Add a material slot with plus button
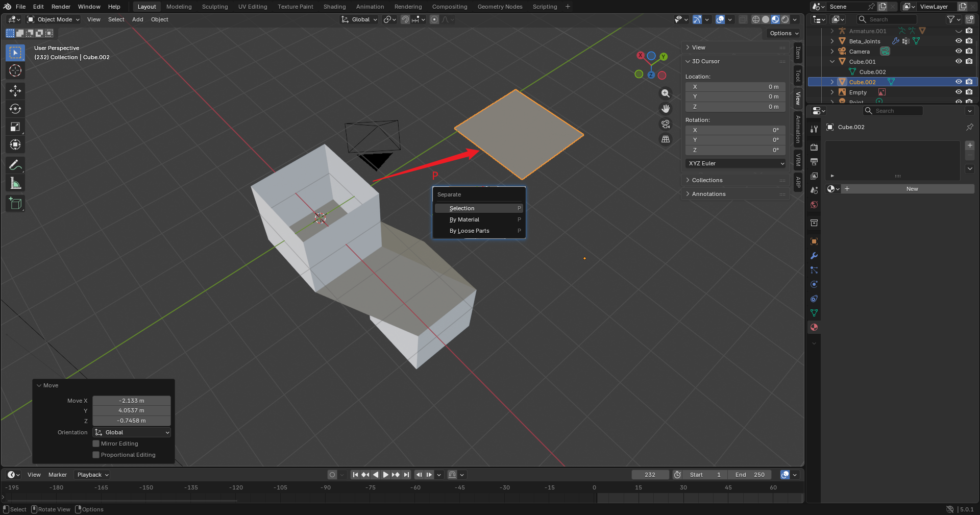The width and height of the screenshot is (980, 515). [x=970, y=145]
